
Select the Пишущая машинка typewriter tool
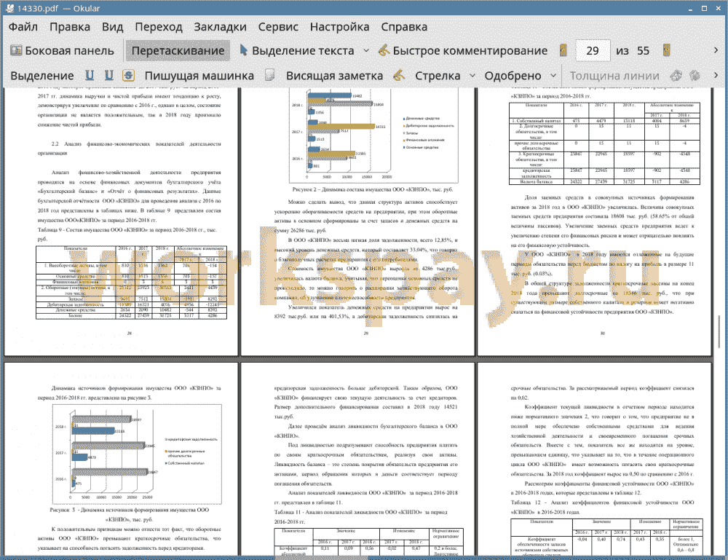[199, 76]
